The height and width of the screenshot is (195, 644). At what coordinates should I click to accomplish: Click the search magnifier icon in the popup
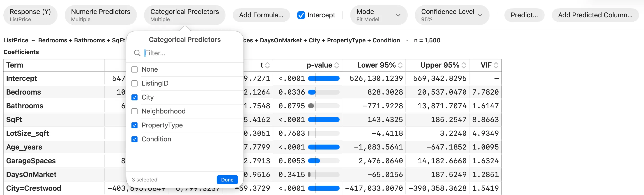[137, 53]
